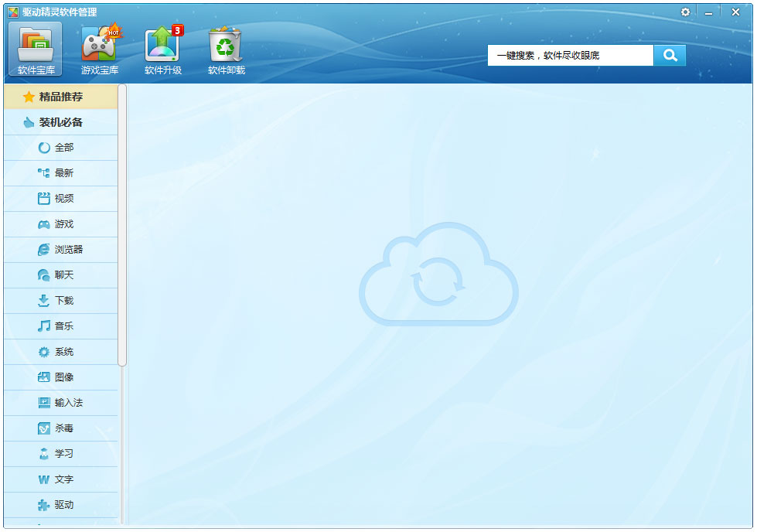The image size is (757, 532).
Task: Click the magnifier search button
Action: (670, 56)
